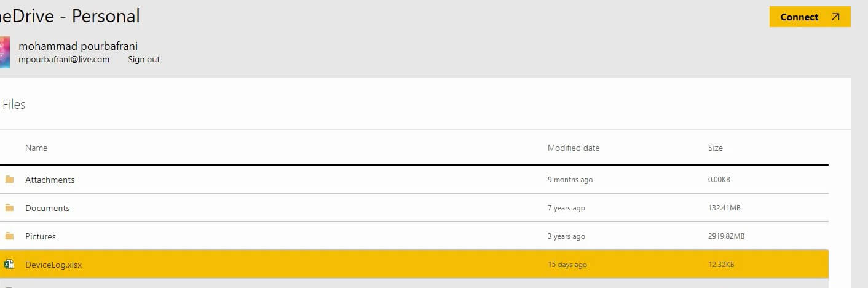
Task: Click the 12.32KB size of DeviceLog.xlsx
Action: point(720,265)
